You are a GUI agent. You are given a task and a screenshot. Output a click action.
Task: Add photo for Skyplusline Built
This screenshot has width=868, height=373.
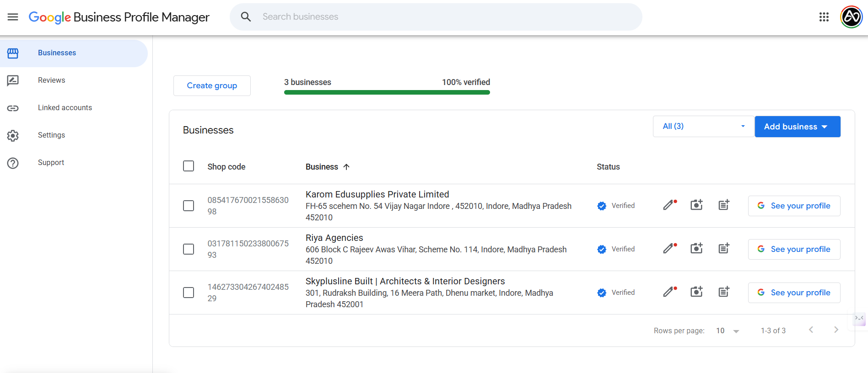(x=696, y=292)
